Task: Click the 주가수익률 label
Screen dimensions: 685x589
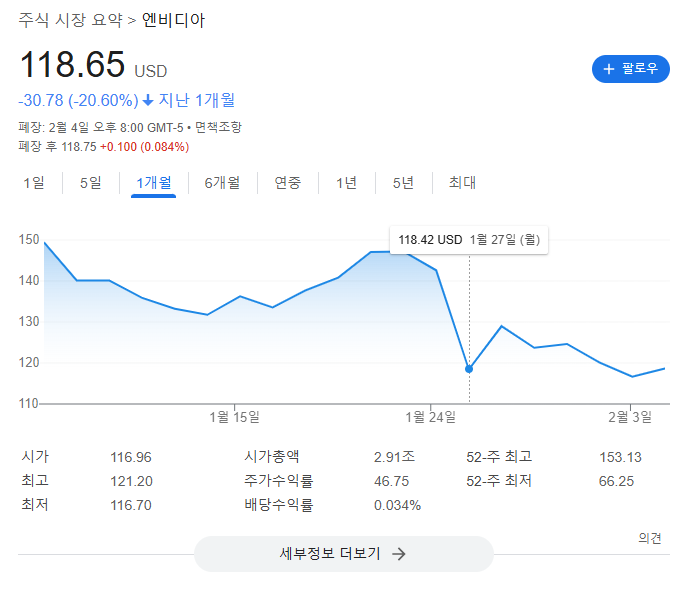Action: tap(278, 481)
